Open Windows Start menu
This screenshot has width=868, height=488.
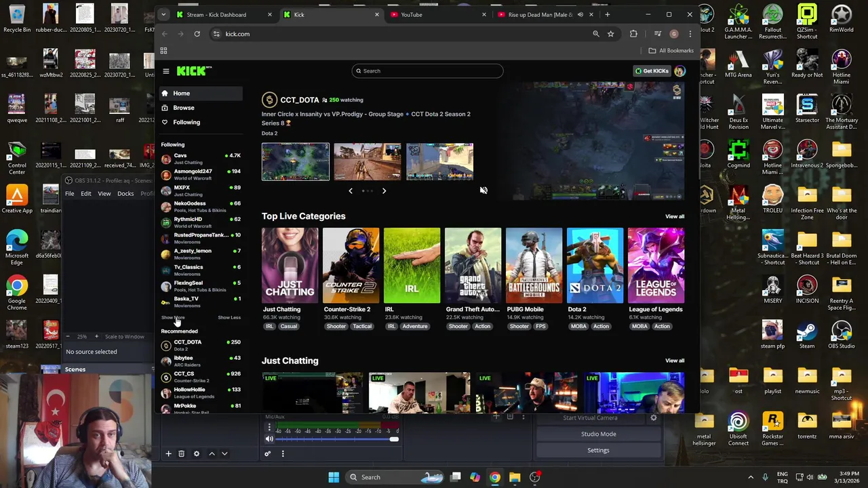coord(334,477)
